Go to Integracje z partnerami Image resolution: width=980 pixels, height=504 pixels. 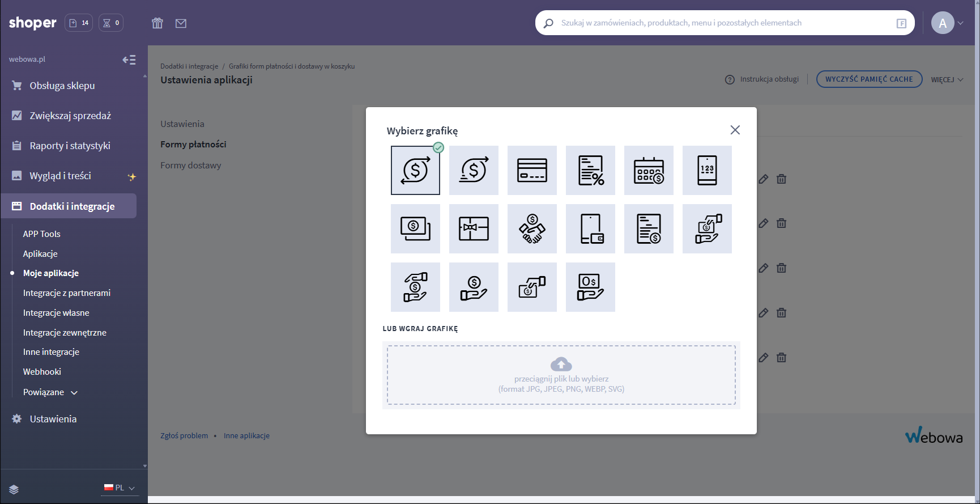click(67, 293)
